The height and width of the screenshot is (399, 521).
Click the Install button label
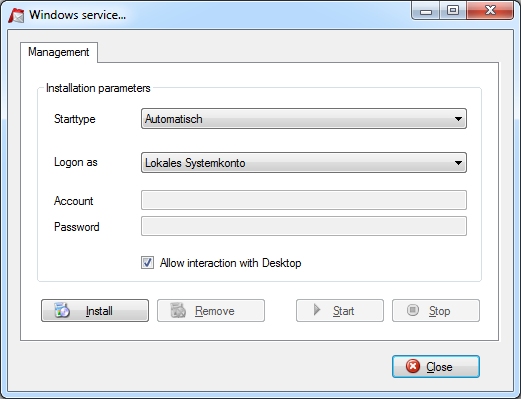coord(99,311)
